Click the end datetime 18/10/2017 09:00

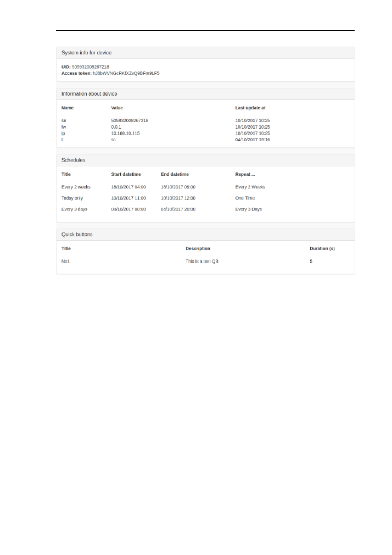(178, 187)
